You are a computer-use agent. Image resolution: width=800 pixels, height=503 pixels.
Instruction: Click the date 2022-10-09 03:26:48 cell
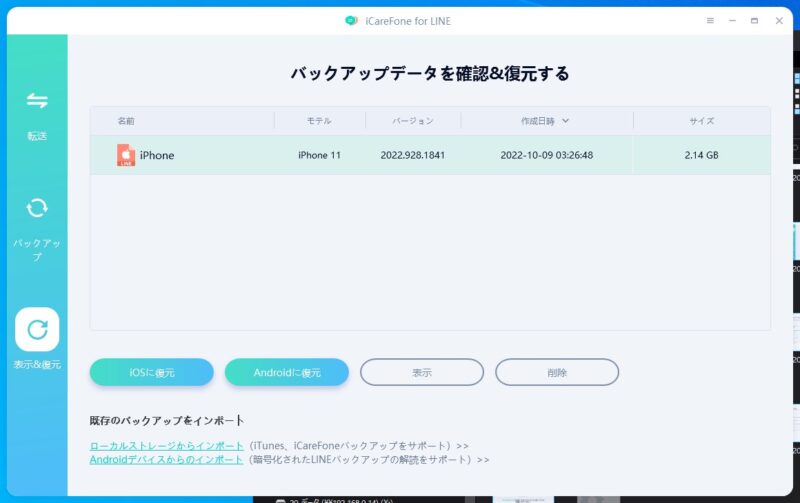point(546,155)
